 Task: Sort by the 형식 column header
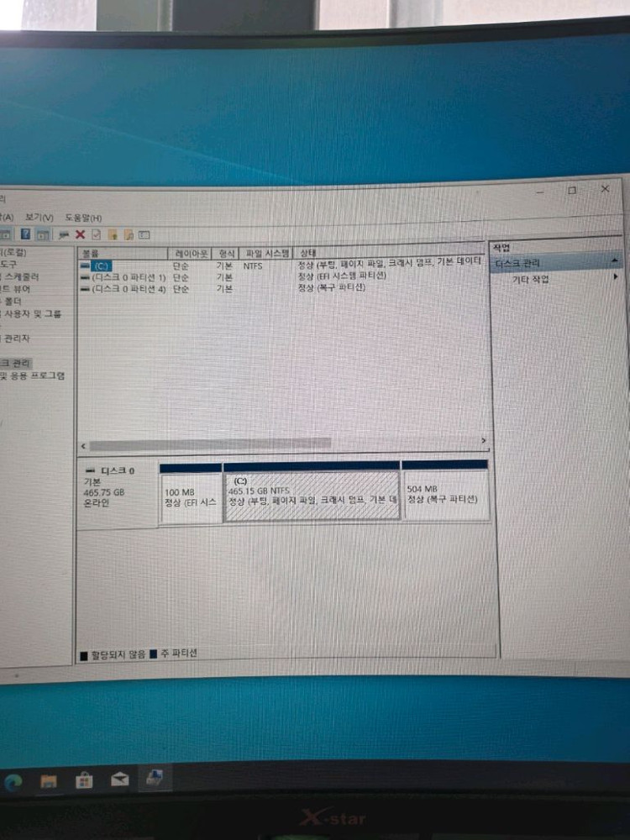[x=226, y=253]
